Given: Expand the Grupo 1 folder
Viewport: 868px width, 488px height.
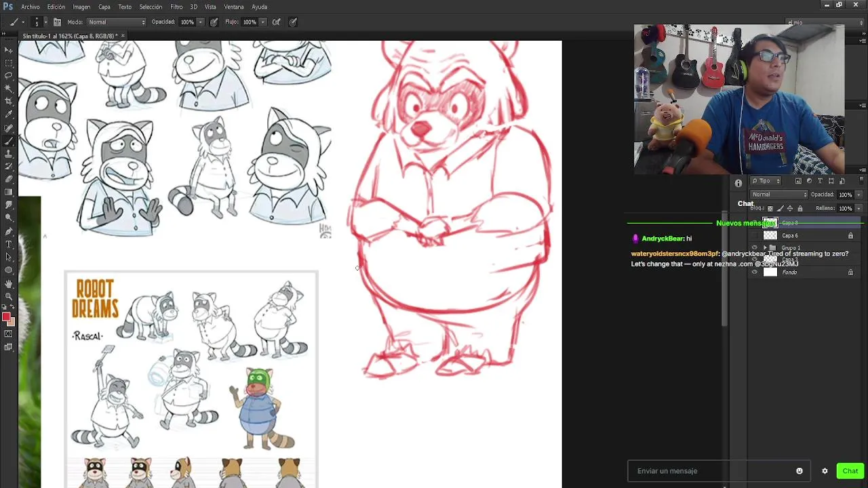Looking at the screenshot, I should click(765, 248).
